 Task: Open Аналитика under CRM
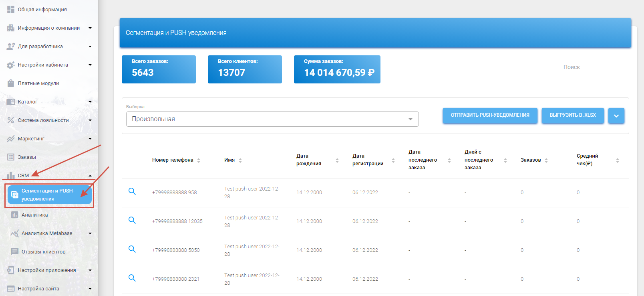coord(34,215)
